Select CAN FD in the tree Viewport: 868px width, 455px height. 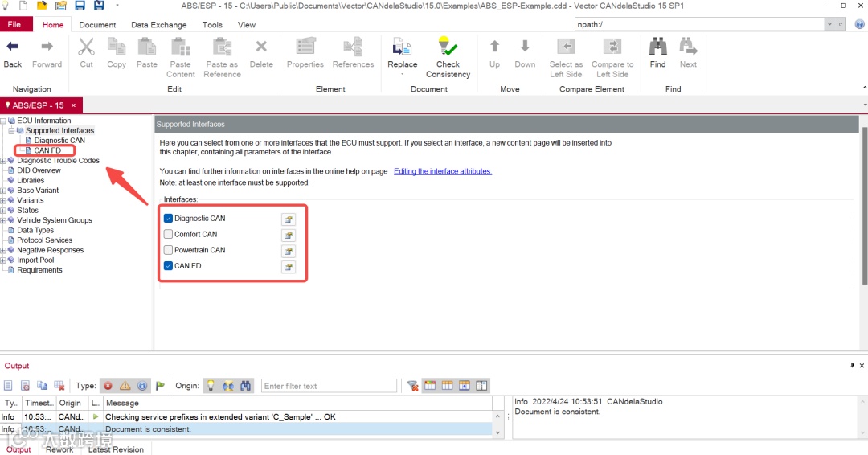click(x=47, y=150)
